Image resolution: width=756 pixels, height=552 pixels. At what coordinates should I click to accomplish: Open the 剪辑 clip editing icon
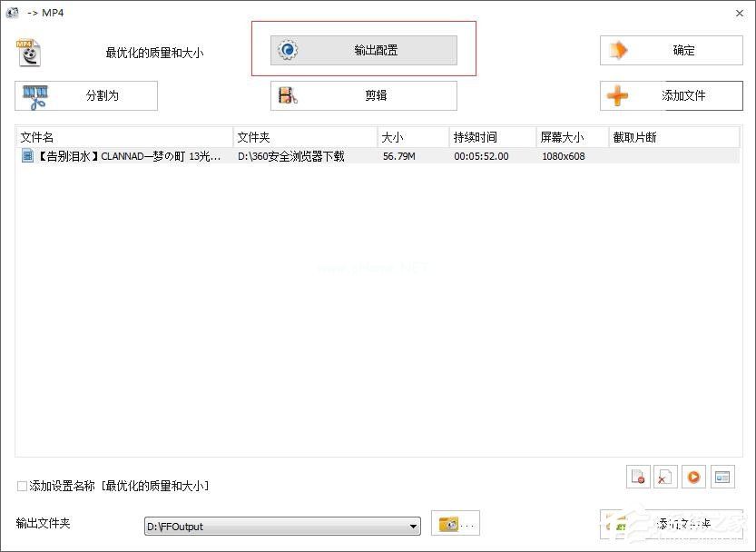(288, 95)
